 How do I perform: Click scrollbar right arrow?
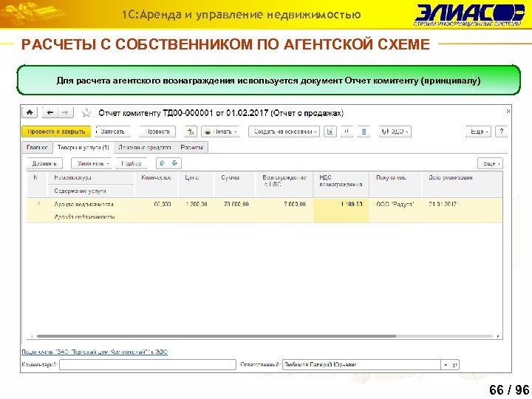pyautogui.click(x=498, y=336)
